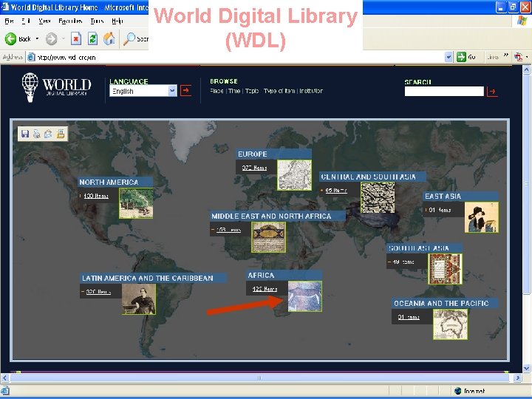Open the Favorites menu
This screenshot has height=399, width=532.
70,21
